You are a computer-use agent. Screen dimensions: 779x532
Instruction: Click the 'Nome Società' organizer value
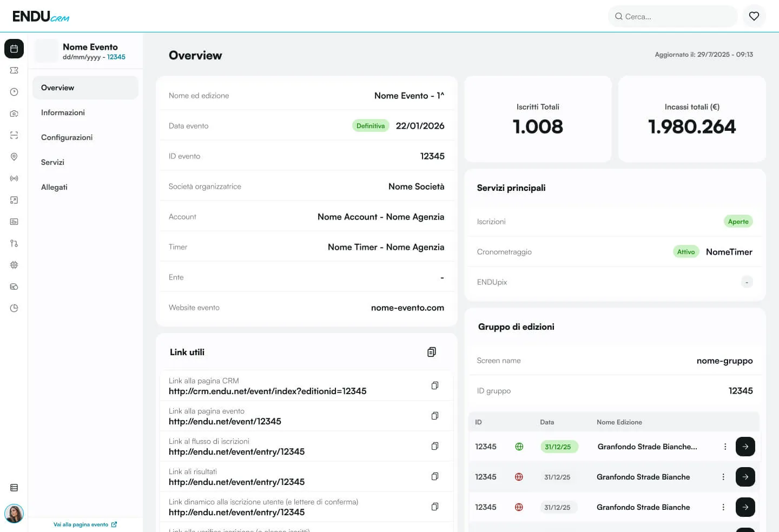coord(417,187)
